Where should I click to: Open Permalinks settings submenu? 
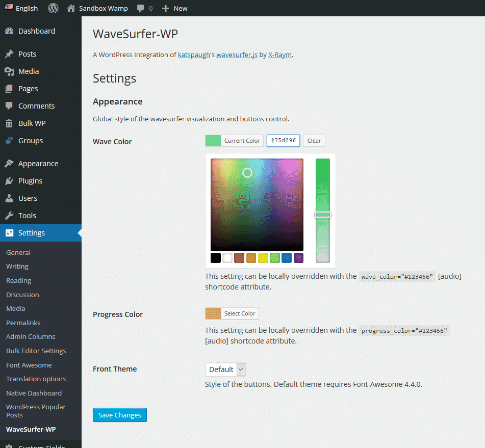tap(23, 323)
